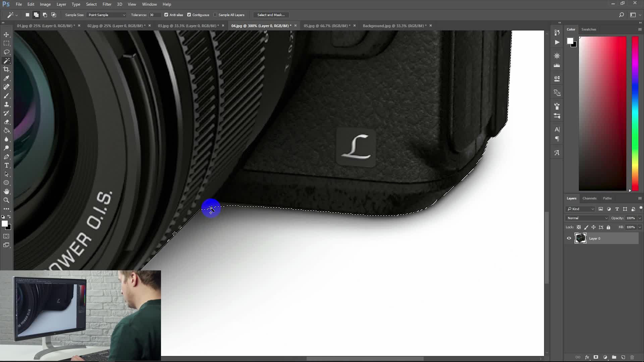This screenshot has width=644, height=362.
Task: Pick a hue on the vertical slider
Action: click(x=635, y=114)
